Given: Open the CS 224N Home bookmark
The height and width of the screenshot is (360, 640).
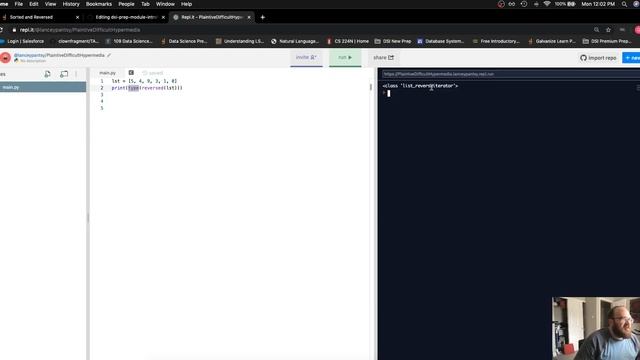Looking at the screenshot, I should [348, 41].
